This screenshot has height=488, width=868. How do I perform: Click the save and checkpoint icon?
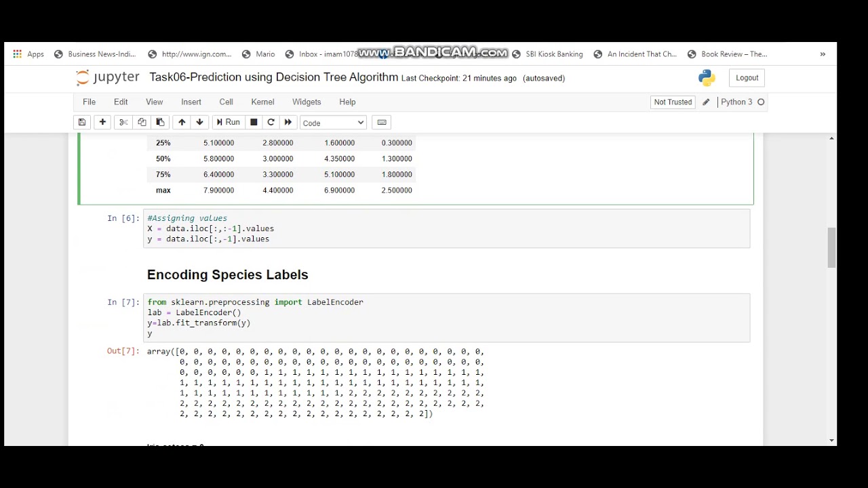pos(82,123)
